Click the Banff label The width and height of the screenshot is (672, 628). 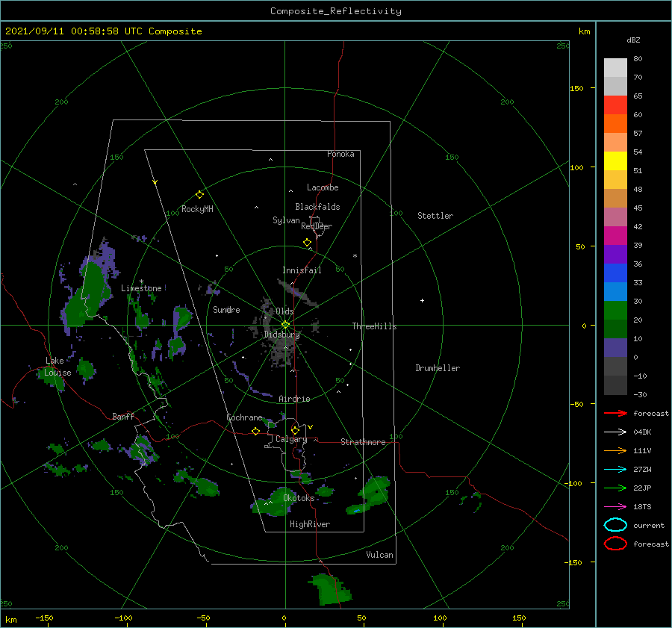[123, 417]
